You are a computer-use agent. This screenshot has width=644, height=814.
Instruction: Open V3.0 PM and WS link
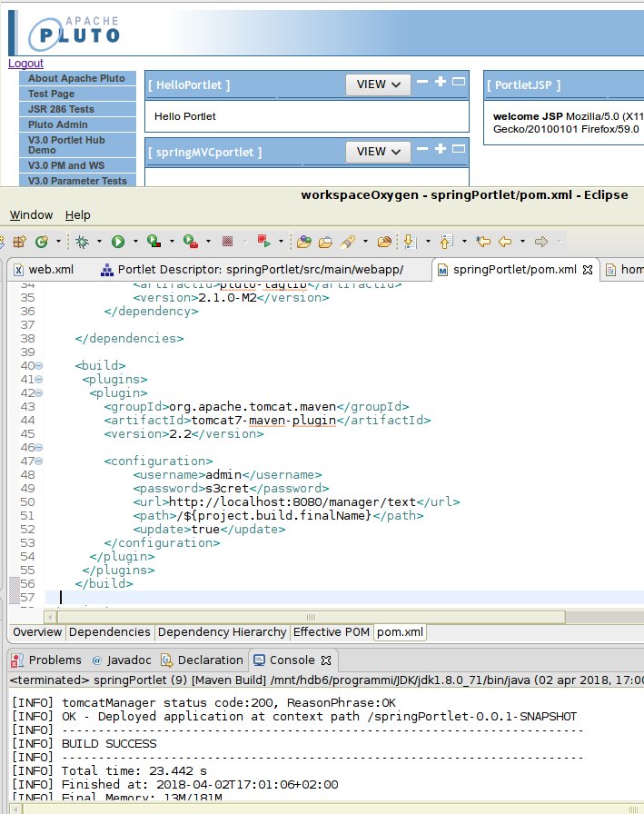tap(77, 165)
